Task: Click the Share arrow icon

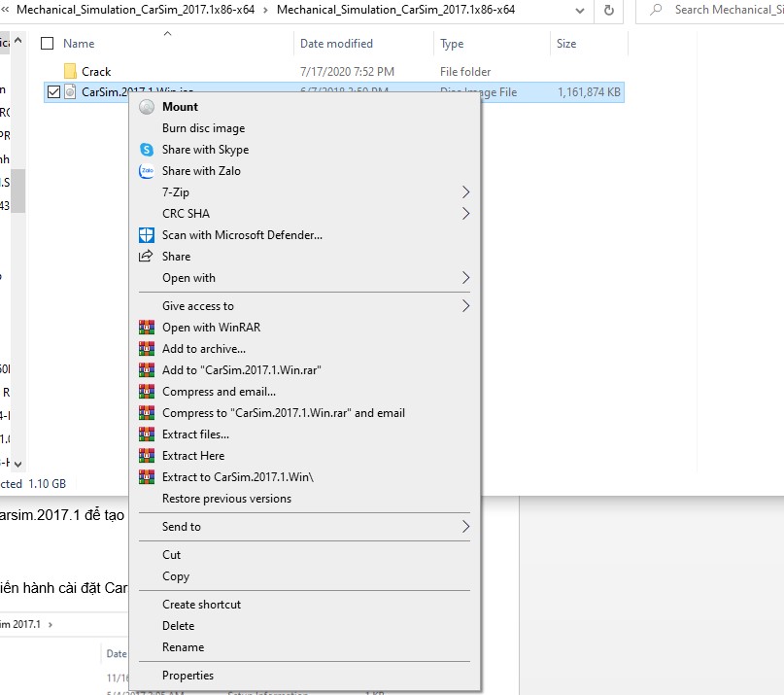Action: [x=147, y=257]
